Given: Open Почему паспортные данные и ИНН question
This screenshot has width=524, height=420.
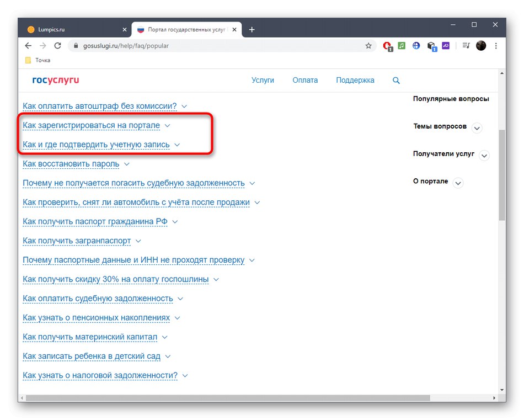Looking at the screenshot, I should [133, 260].
